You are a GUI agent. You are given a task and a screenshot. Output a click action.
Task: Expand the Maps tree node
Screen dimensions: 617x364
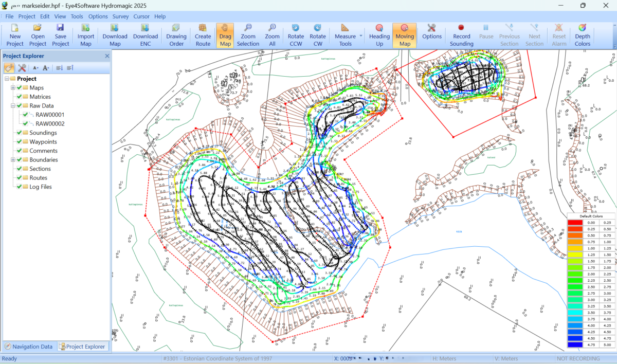[13, 88]
